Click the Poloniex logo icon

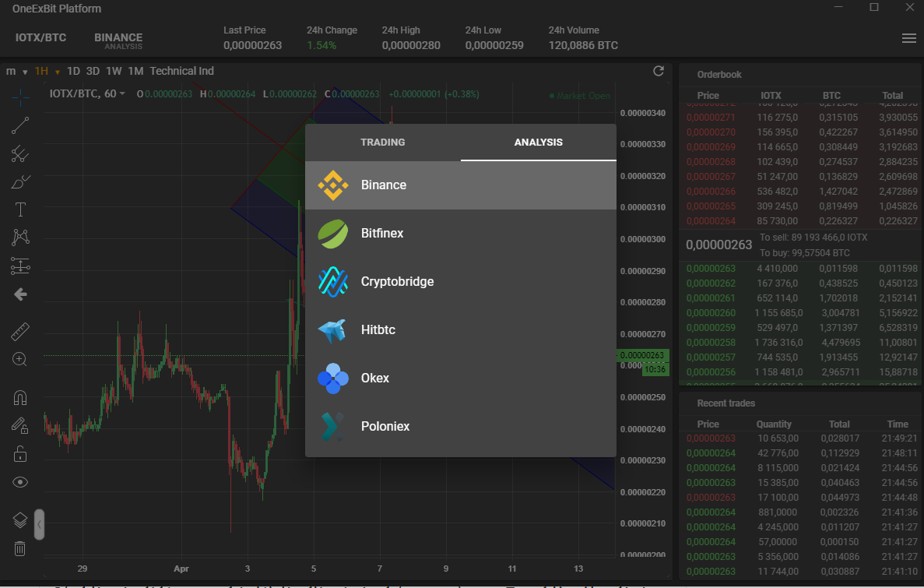[x=333, y=427]
